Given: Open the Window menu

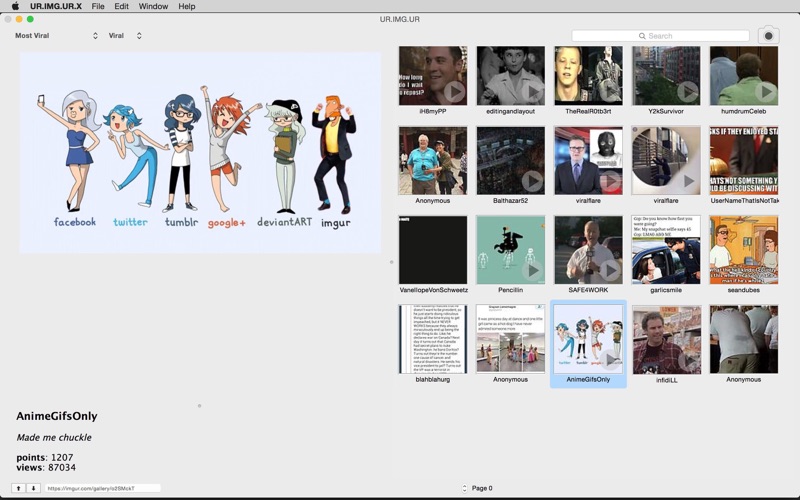Looking at the screenshot, I should click(153, 6).
